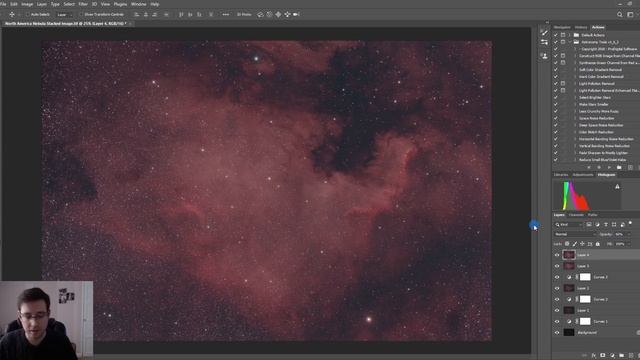This screenshot has height=360, width=640.
Task: Click the 3D video camera zoom icon
Action: click(296, 14)
